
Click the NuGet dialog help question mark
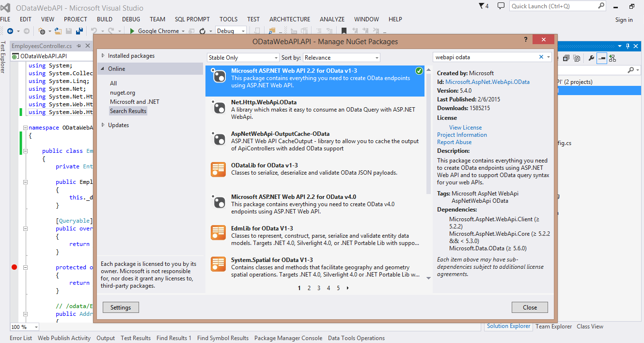[526, 39]
